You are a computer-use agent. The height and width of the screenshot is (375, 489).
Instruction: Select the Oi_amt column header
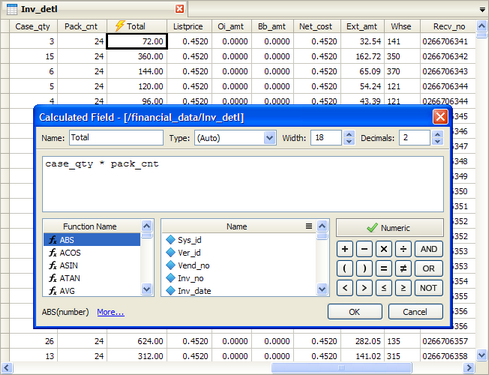coord(231,26)
